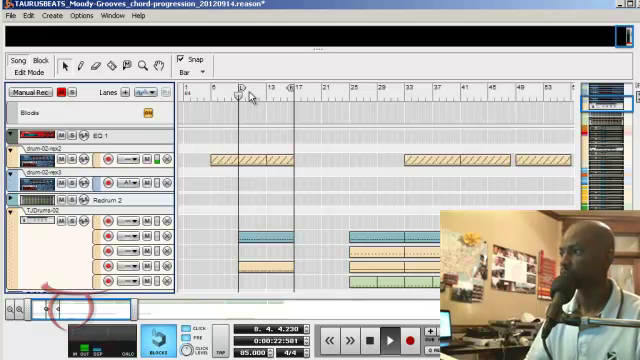Expand the Redrum 2 track
Image resolution: width=640 pixels, height=360 pixels.
click(x=11, y=199)
